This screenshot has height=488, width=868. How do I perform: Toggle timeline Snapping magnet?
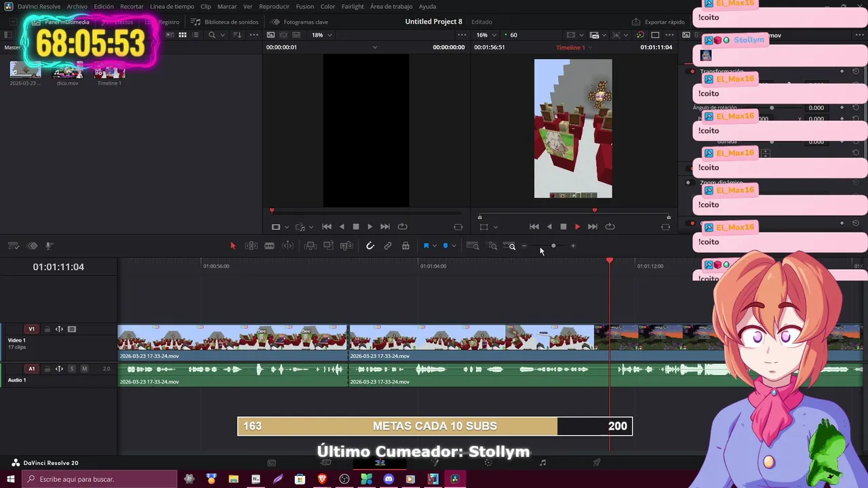coord(370,246)
